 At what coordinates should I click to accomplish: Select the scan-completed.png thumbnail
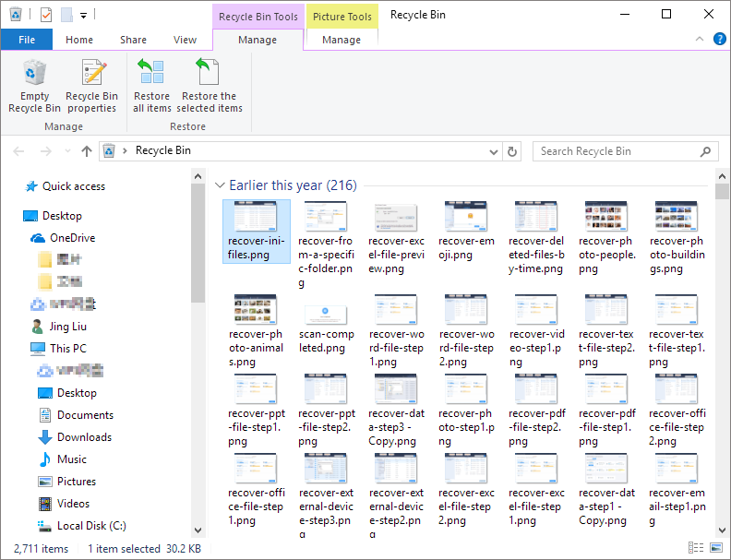coord(327,324)
